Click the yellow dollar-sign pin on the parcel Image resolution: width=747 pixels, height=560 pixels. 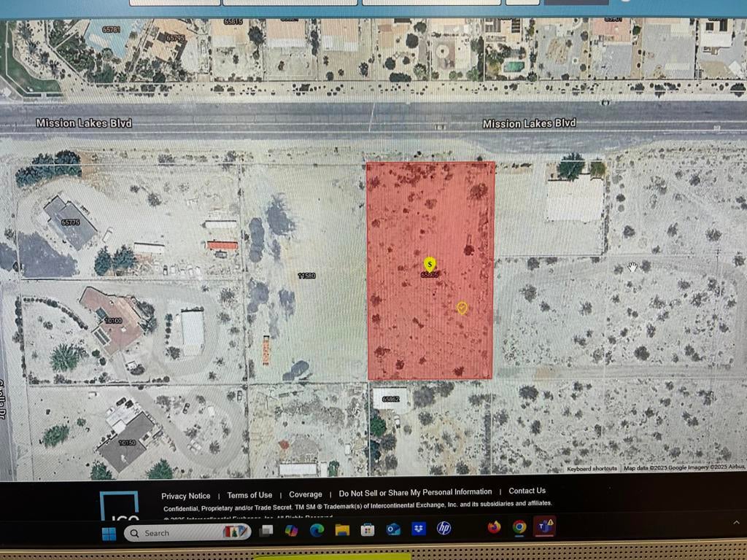click(x=430, y=263)
